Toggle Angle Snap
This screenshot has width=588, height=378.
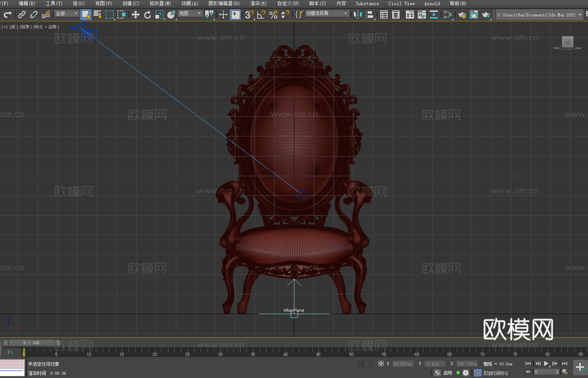click(x=261, y=14)
